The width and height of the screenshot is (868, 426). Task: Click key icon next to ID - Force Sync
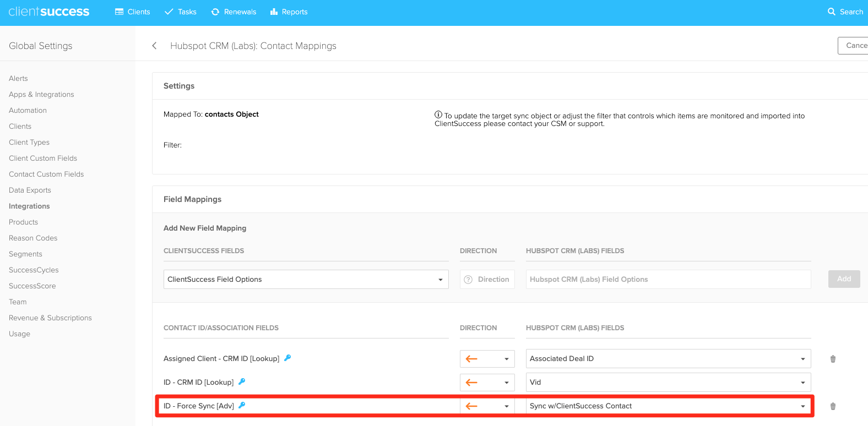pos(242,405)
